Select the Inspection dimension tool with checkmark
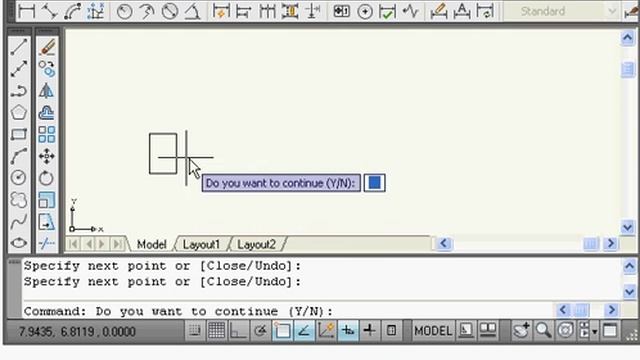 tap(387, 11)
